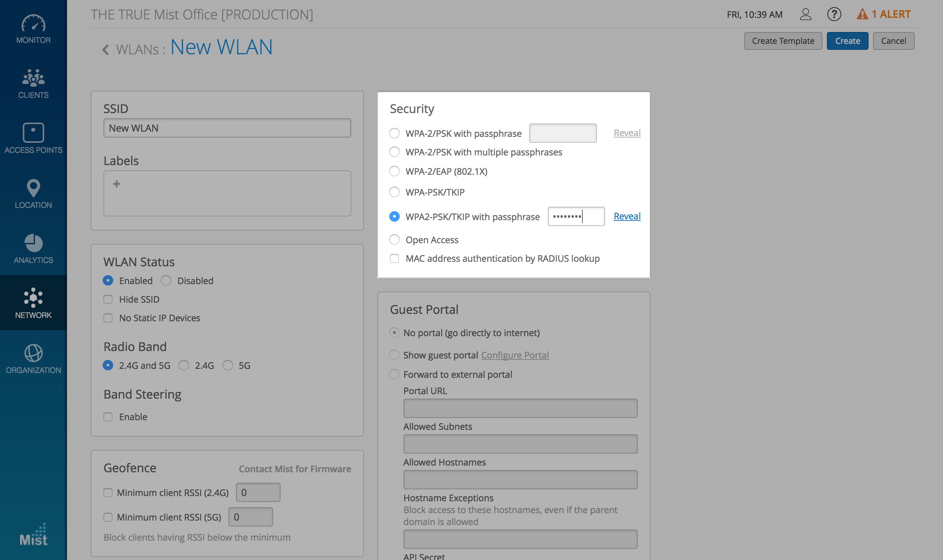Select the Open Access security option
This screenshot has height=560, width=943.
click(x=394, y=239)
